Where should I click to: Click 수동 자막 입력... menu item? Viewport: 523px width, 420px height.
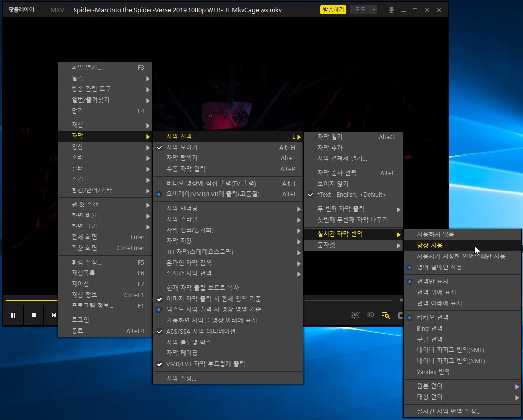(x=228, y=169)
